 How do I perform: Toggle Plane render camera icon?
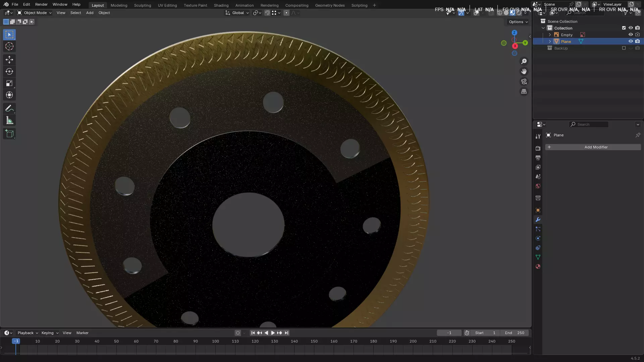point(637,41)
